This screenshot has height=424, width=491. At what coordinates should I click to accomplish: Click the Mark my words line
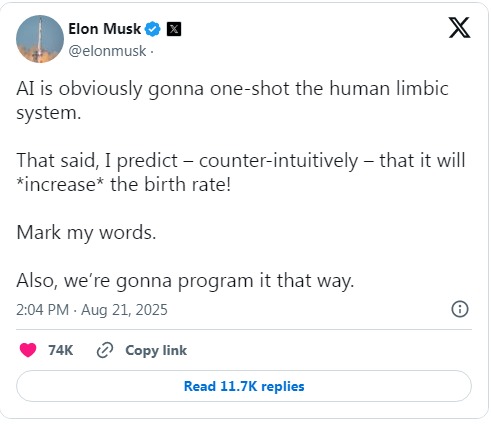coord(86,232)
